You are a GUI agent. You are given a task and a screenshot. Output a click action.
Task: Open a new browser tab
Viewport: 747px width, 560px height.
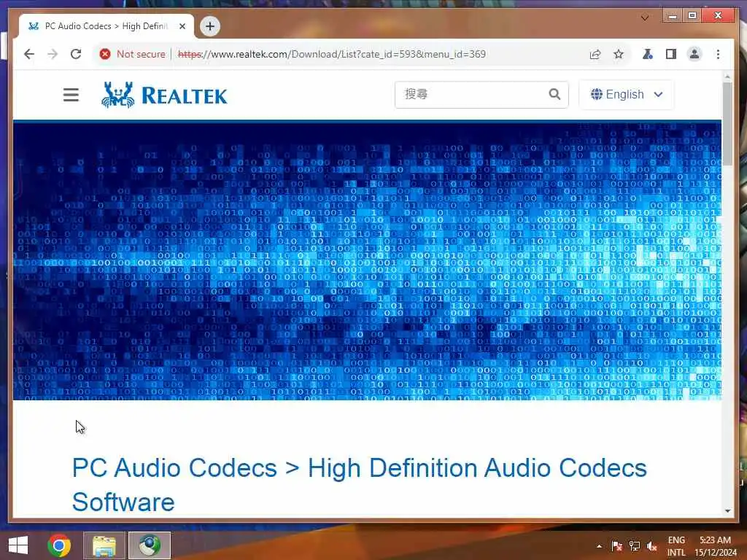point(210,26)
